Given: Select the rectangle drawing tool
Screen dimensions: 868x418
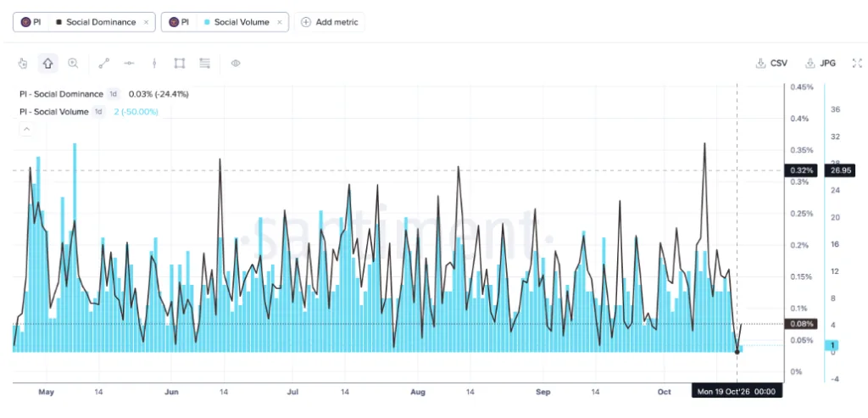Looking at the screenshot, I should [x=180, y=63].
